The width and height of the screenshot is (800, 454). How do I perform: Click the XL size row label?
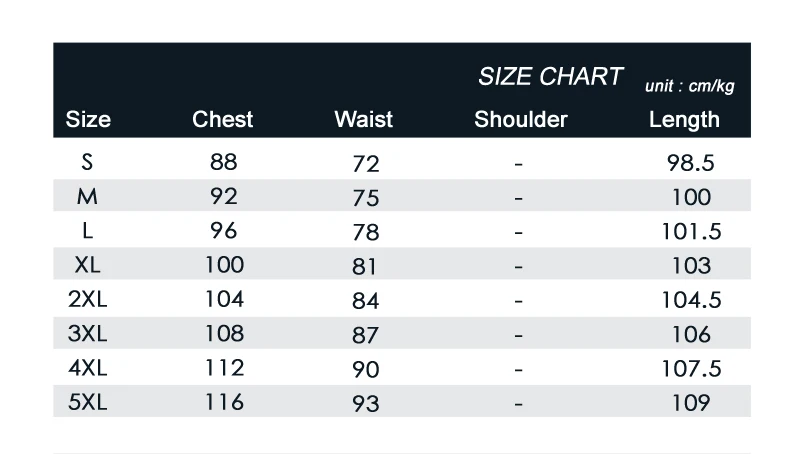click(x=87, y=265)
